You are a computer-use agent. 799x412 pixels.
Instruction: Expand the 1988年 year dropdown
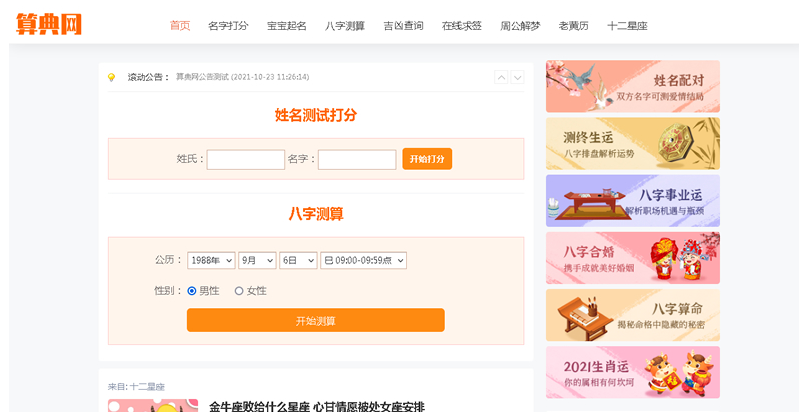point(211,260)
